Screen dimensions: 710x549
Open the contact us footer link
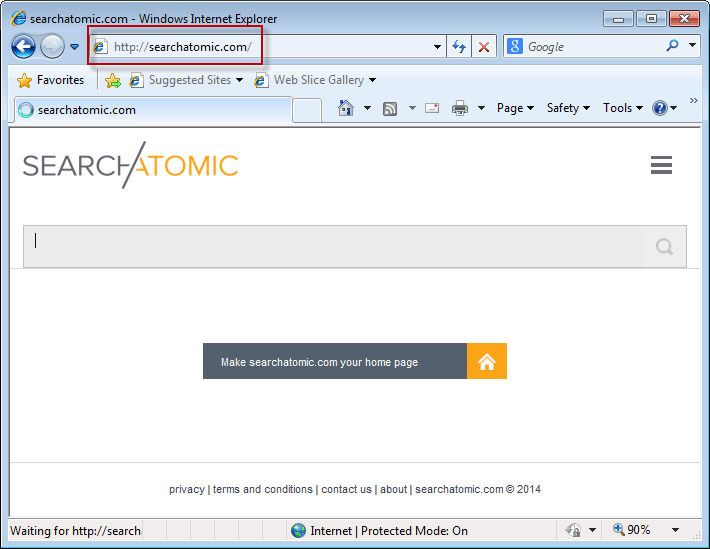point(346,490)
